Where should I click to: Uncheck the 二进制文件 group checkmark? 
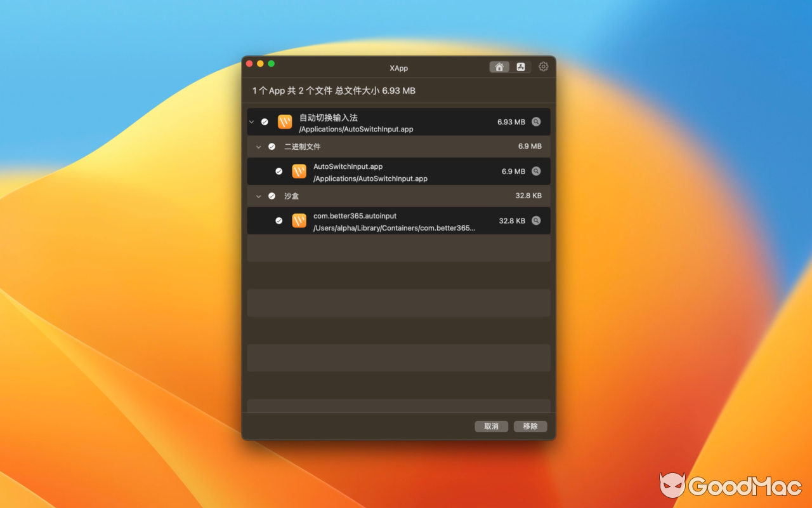(x=272, y=146)
